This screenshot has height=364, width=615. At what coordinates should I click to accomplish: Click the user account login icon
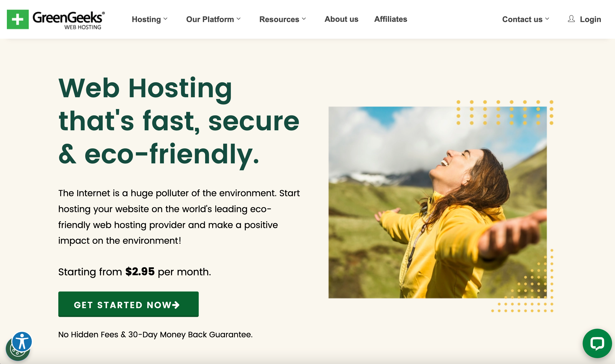coord(571,19)
